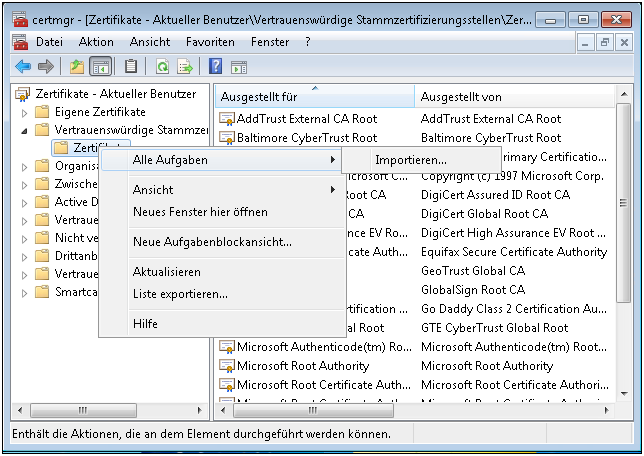644x456 pixels.
Task: Click the Up one level folder icon
Action: (x=76, y=66)
